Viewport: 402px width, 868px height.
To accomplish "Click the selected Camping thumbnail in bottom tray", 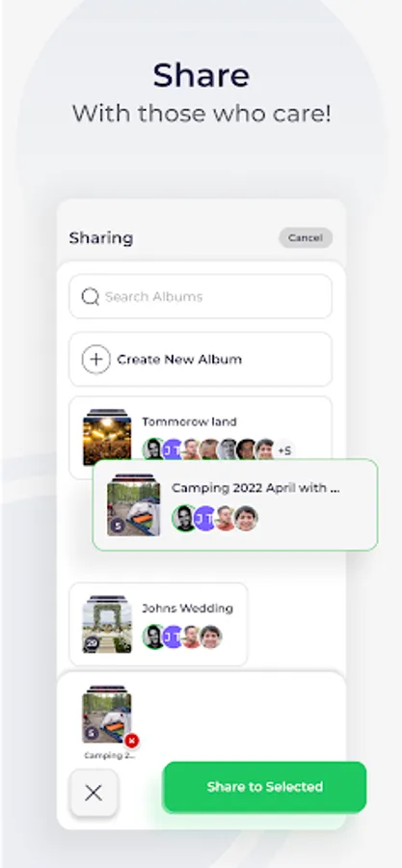I will click(107, 716).
